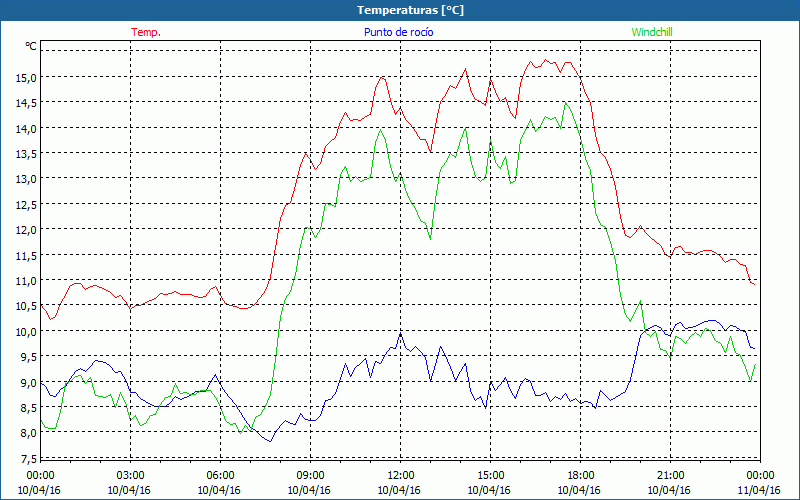800x500 pixels.
Task: Click the 9,0 y-axis value
Action: coord(30,382)
